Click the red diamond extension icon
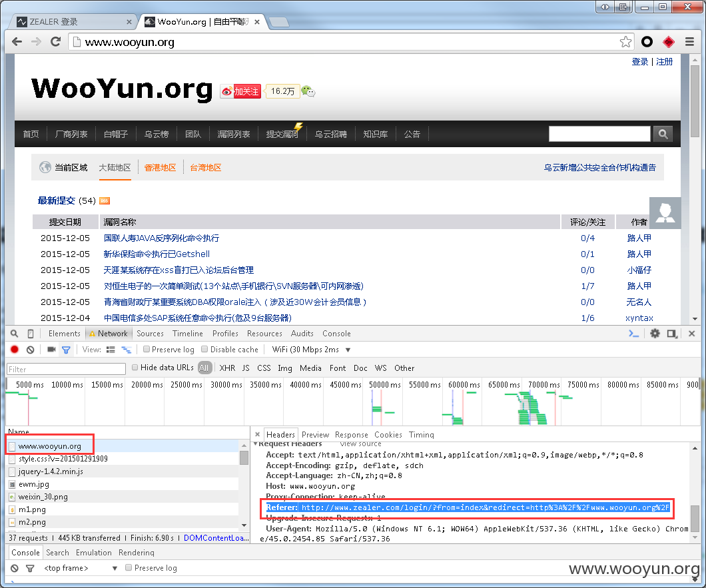This screenshot has height=588, width=706. coord(669,42)
